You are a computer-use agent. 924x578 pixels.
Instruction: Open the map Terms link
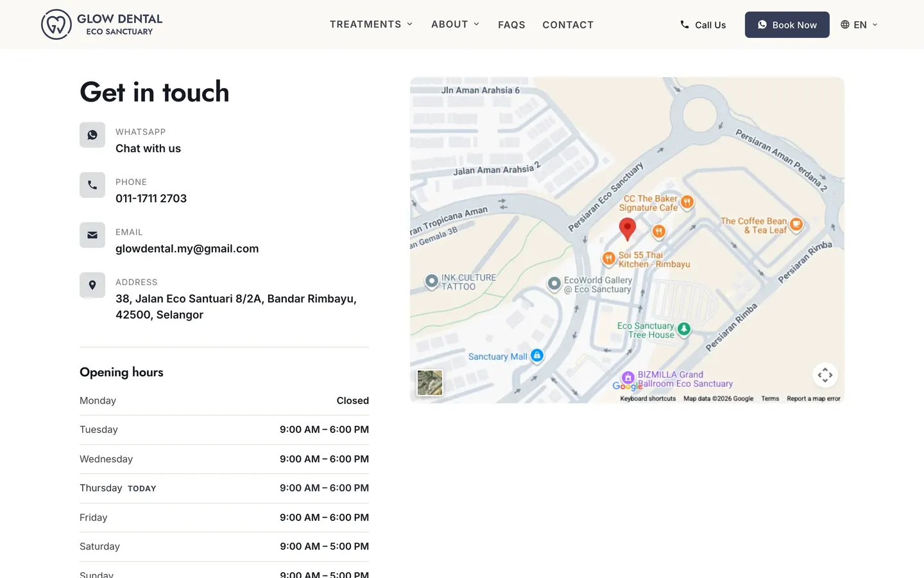[x=770, y=399]
